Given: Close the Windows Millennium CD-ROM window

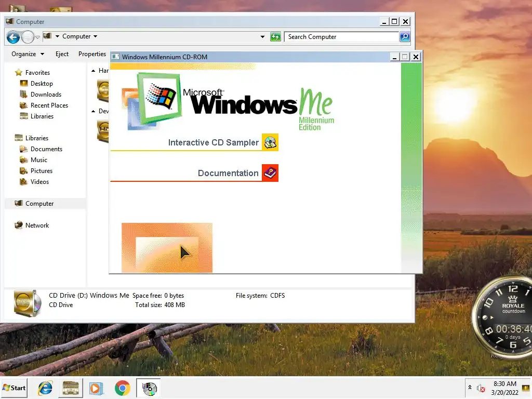Looking at the screenshot, I should [x=416, y=57].
